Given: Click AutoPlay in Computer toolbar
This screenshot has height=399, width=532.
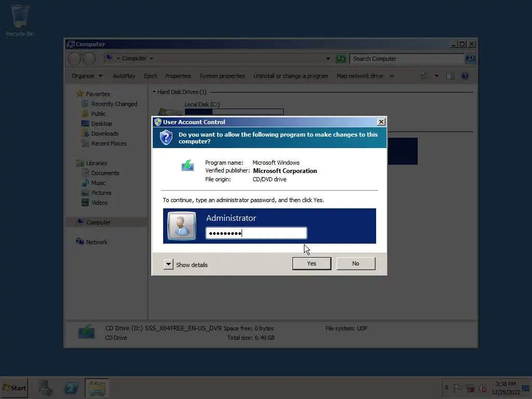Looking at the screenshot, I should point(124,76).
